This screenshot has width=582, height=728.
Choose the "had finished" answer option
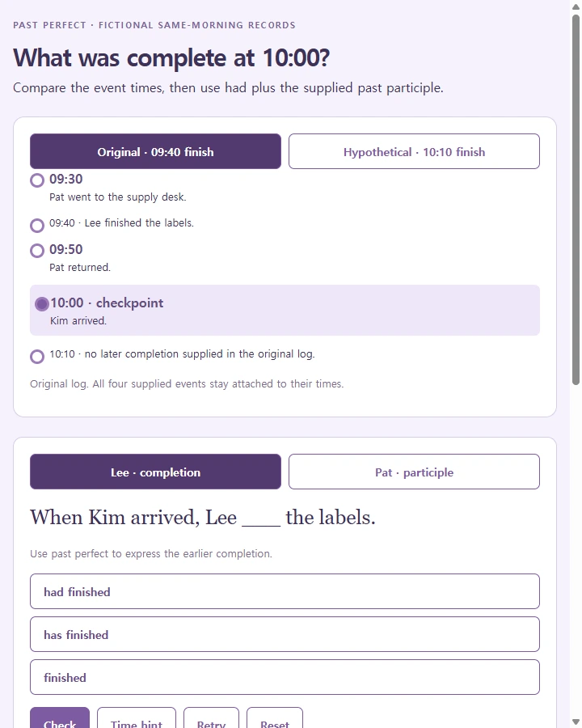(285, 591)
